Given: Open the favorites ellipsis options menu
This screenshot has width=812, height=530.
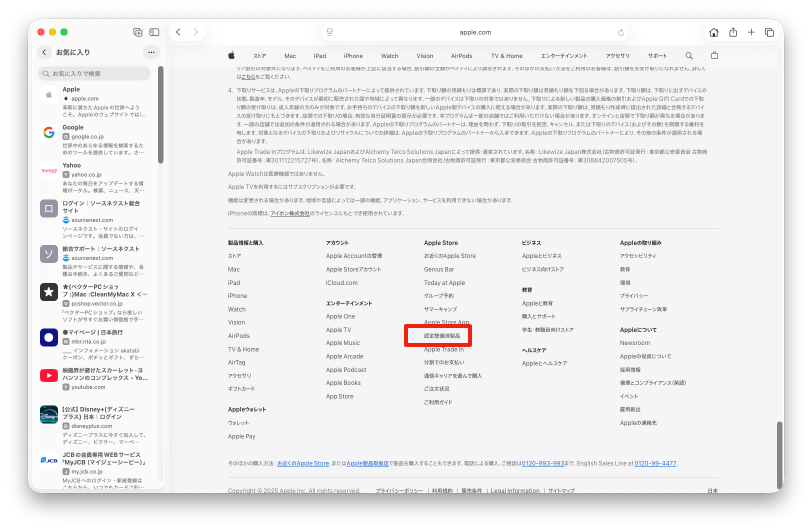Looking at the screenshot, I should [151, 52].
